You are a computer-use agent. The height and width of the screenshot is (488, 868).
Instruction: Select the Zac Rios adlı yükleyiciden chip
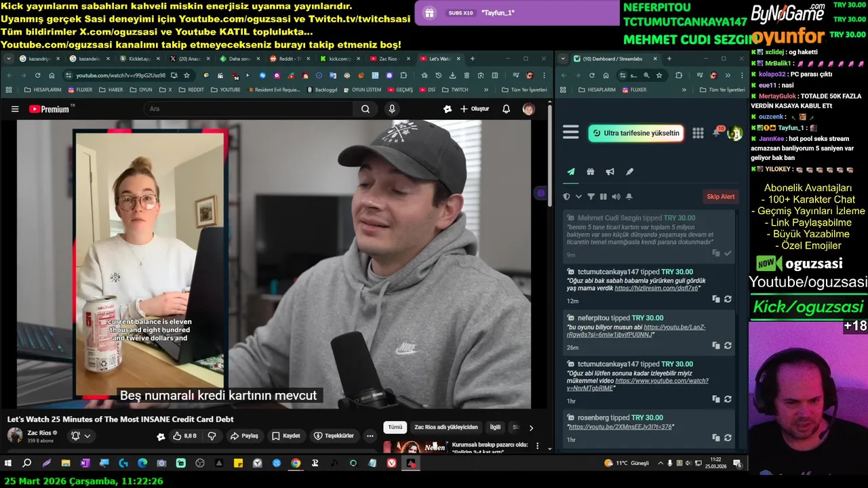[x=446, y=427]
